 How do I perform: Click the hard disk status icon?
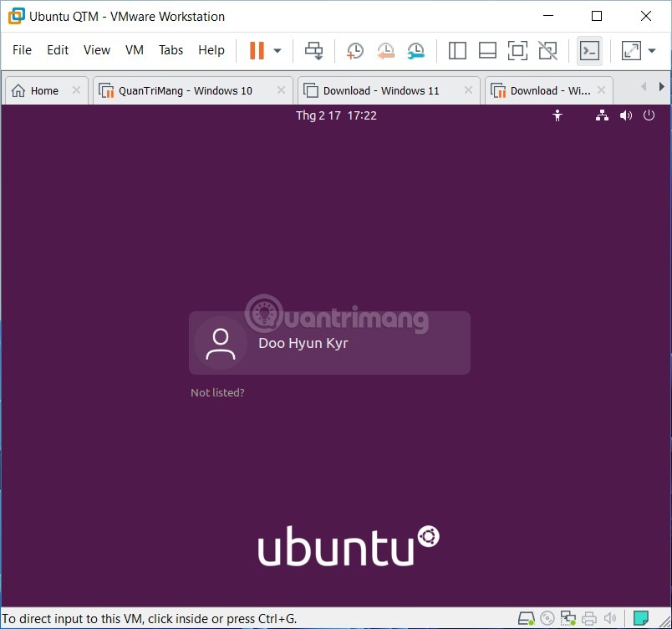click(527, 618)
